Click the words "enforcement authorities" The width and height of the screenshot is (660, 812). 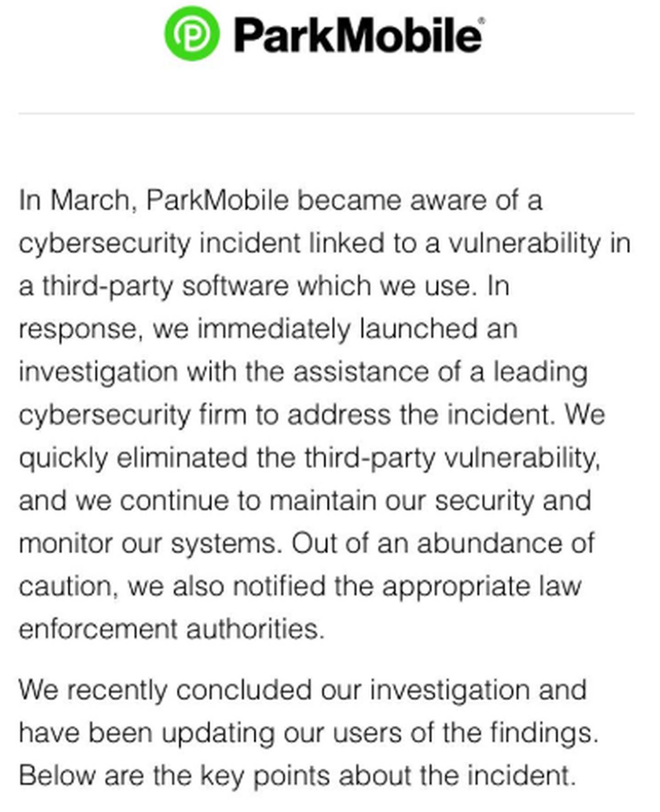click(170, 629)
